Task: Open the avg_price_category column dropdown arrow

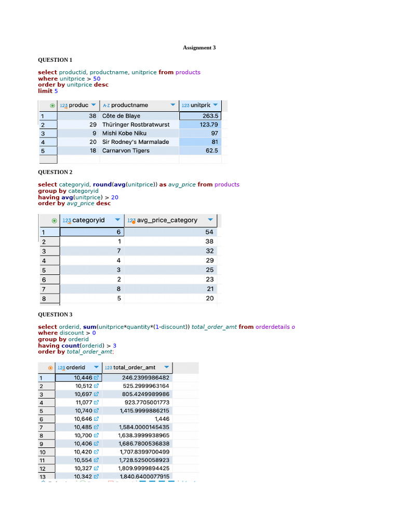Action: [209, 220]
